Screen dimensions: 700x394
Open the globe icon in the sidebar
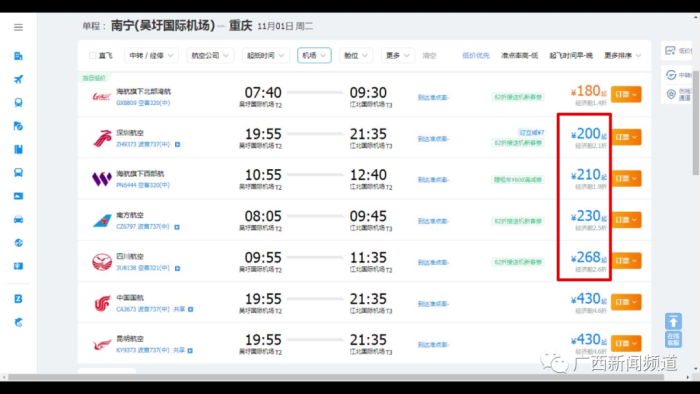coord(18,243)
